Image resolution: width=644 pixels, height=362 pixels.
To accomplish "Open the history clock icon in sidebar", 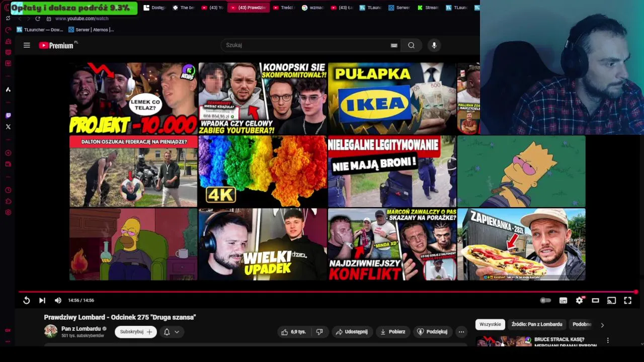I will pyautogui.click(x=8, y=191).
